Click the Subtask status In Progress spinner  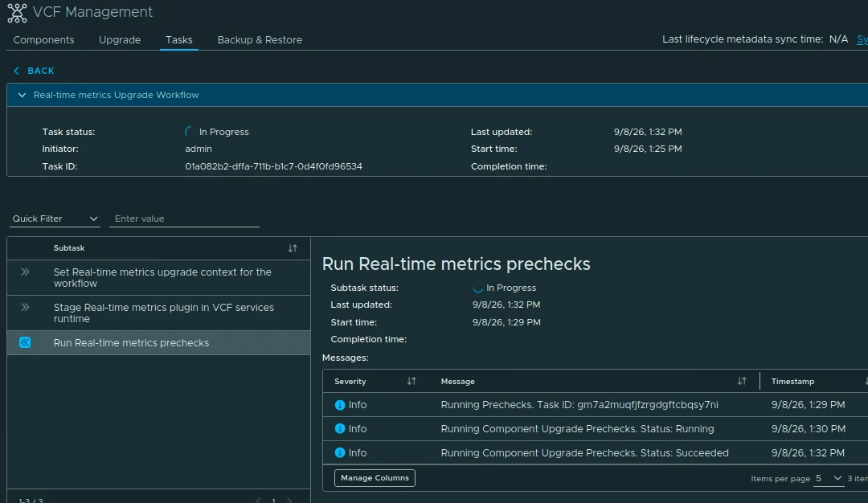(x=477, y=288)
